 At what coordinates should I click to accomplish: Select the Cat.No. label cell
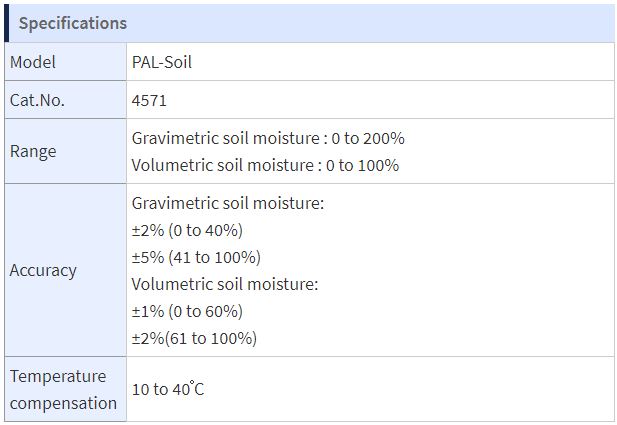coord(65,100)
